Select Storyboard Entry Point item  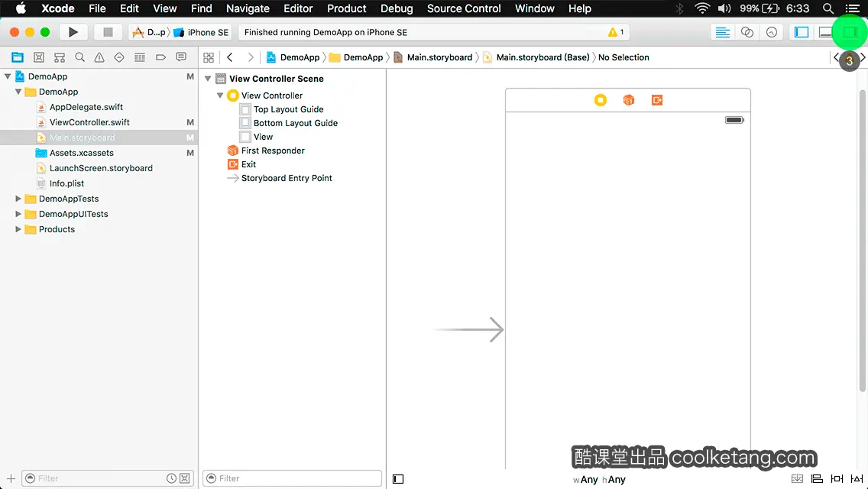[x=287, y=178]
